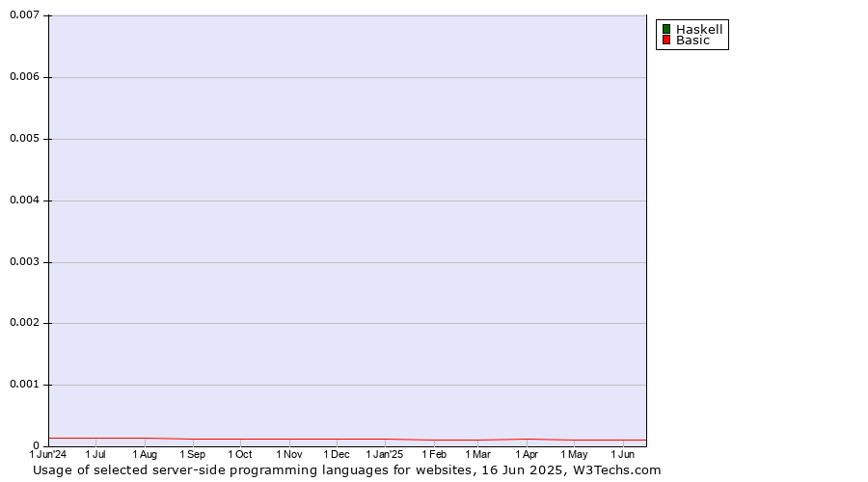Click the 0.007 y-axis label
Screen dimensions: 868x482
pos(24,14)
